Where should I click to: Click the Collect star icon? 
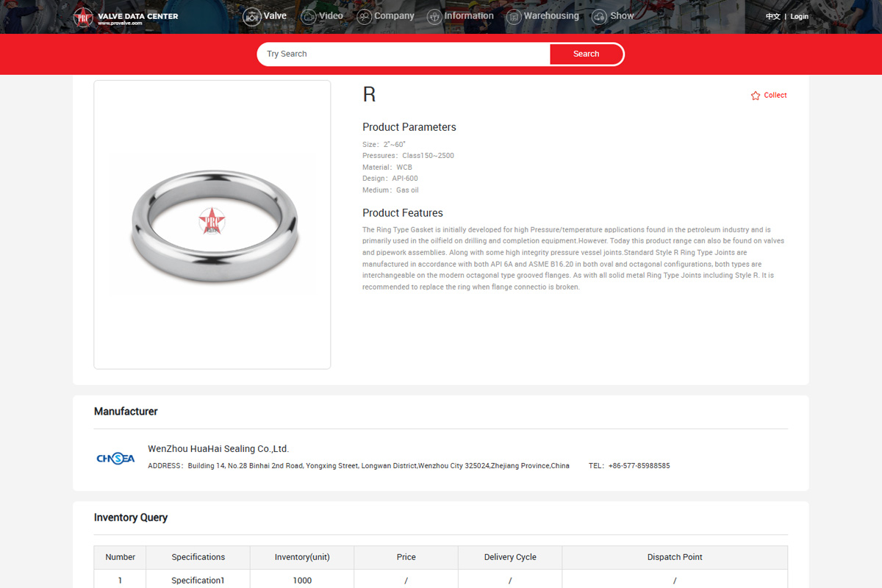[x=756, y=96]
